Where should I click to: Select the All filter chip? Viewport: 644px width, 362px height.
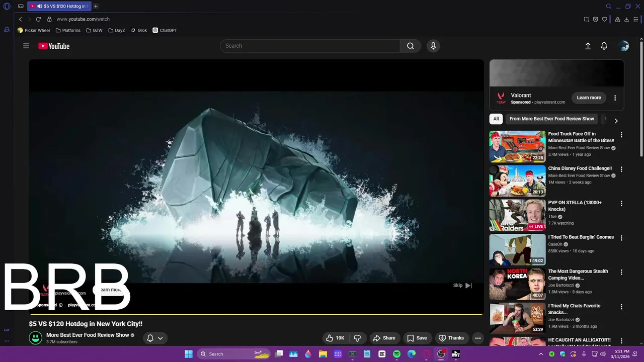pos(496,119)
